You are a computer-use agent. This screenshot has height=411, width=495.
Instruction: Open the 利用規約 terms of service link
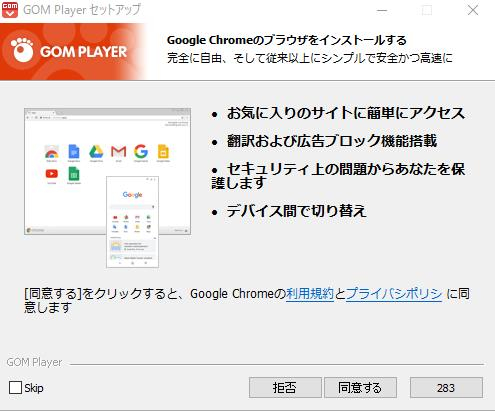tap(310, 294)
